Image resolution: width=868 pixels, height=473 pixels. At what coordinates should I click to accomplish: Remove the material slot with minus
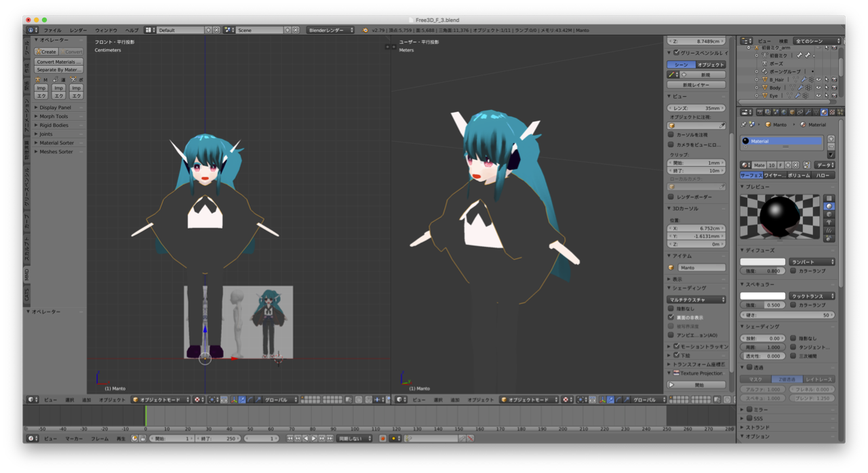tap(831, 147)
